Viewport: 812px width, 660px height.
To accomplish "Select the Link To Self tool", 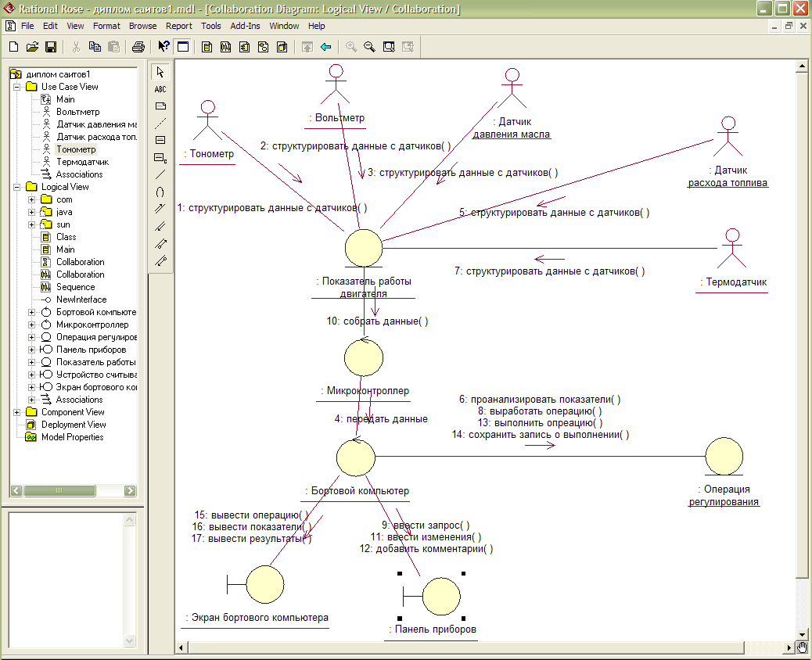I will 160,192.
